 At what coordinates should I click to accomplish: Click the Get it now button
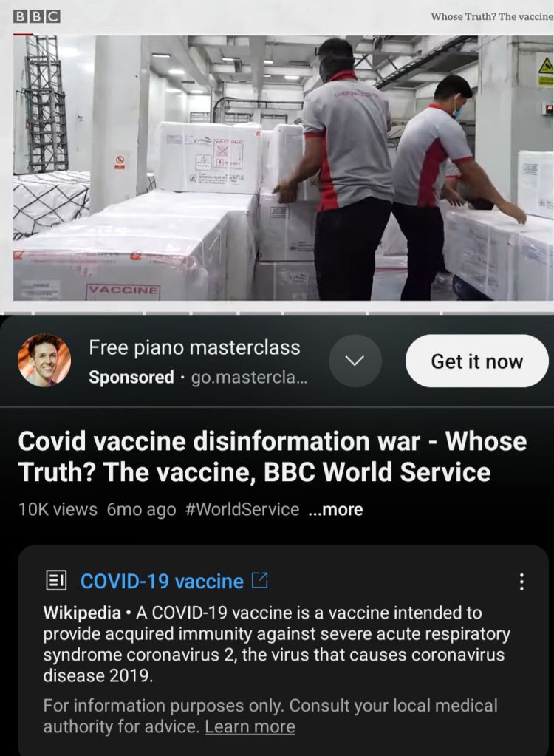point(477,361)
